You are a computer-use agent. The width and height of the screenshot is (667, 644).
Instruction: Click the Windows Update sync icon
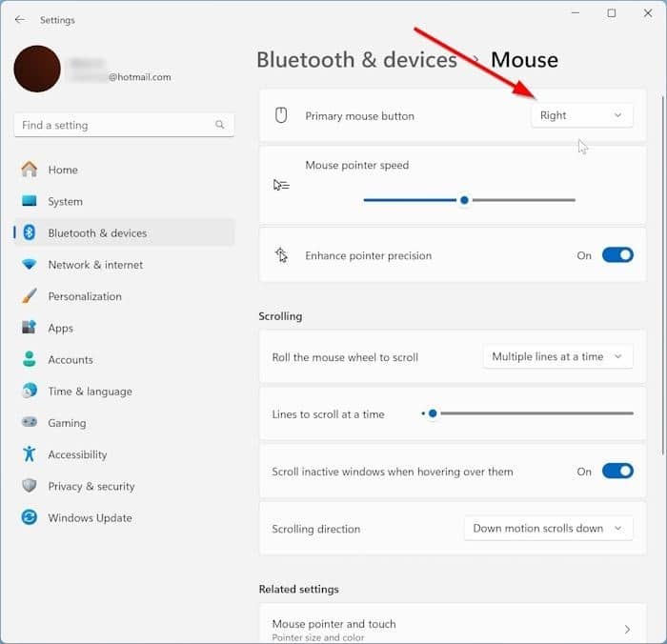30,518
